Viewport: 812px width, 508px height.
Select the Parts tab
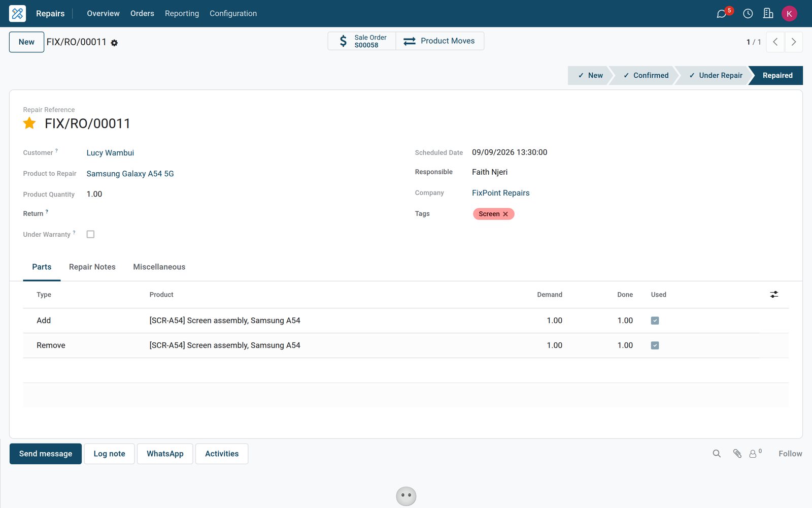pyautogui.click(x=42, y=267)
